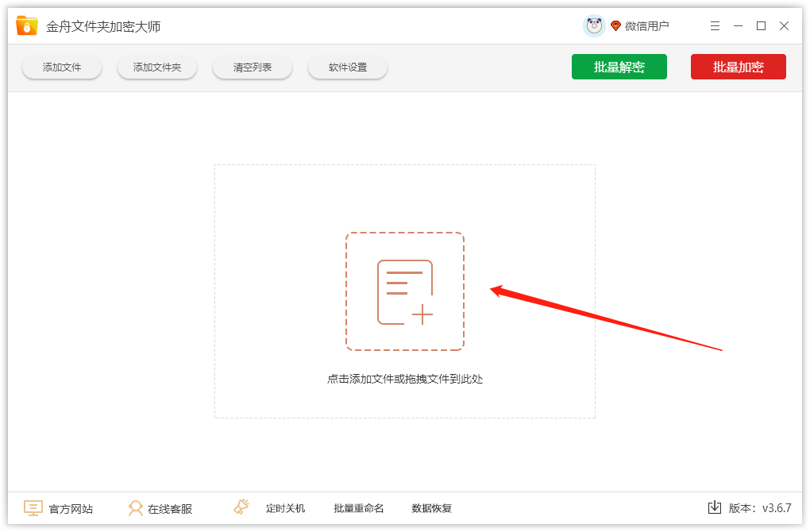The image size is (810, 532).
Task: Open the 数据恢复 data recovery tool
Action: tap(431, 508)
